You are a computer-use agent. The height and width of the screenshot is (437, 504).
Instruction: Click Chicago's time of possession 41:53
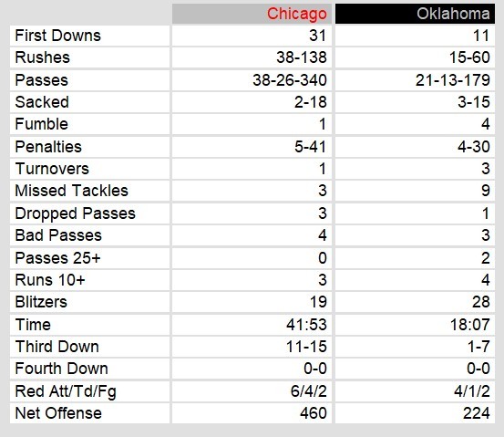point(306,325)
